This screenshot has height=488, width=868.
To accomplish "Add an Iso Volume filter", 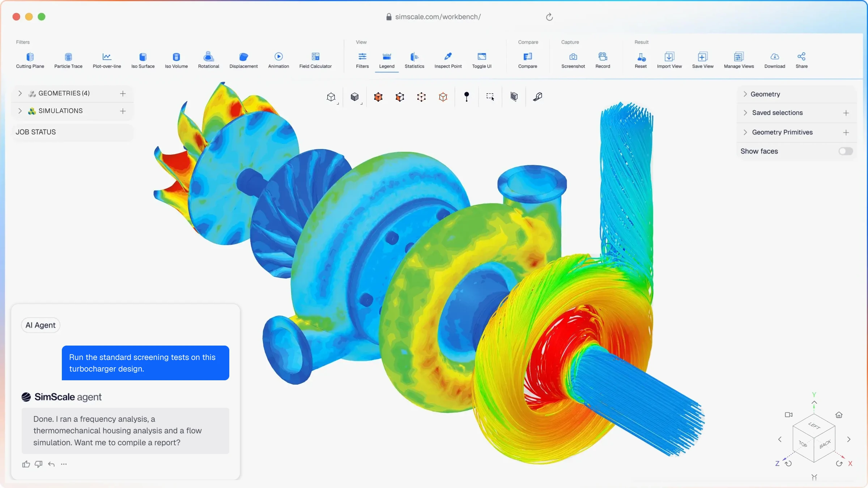I will tap(176, 60).
